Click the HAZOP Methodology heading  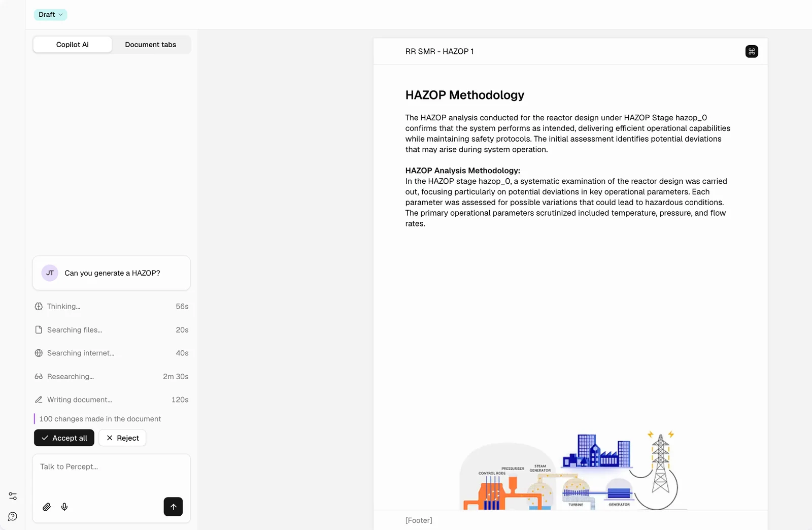click(465, 95)
